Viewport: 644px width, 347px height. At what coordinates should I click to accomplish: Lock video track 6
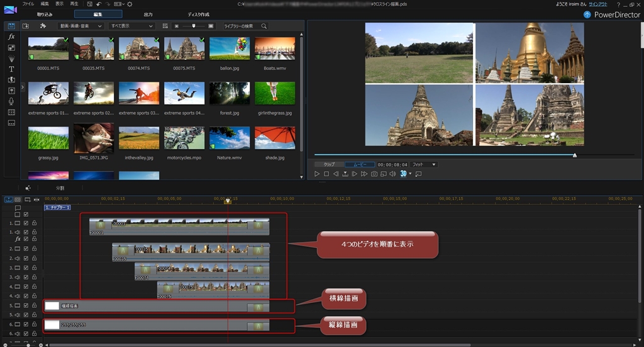35,324
